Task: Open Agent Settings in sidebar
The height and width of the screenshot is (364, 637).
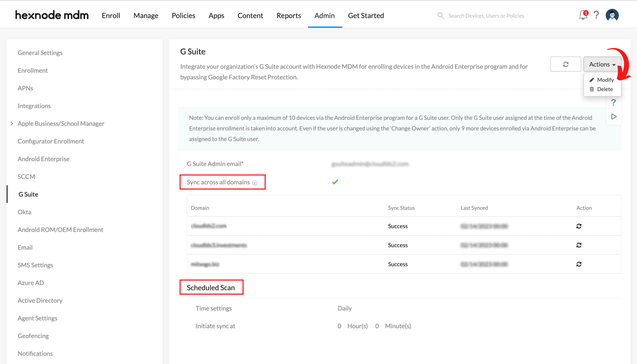Action: pos(38,318)
